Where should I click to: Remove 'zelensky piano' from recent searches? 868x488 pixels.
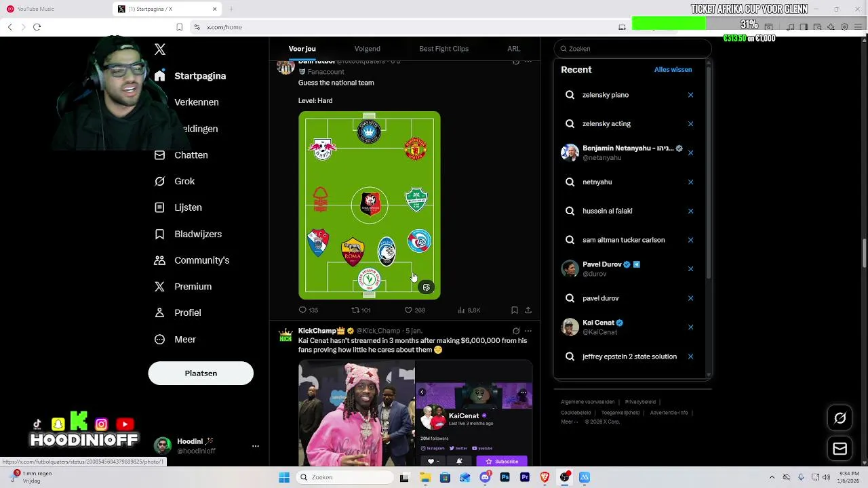(690, 95)
